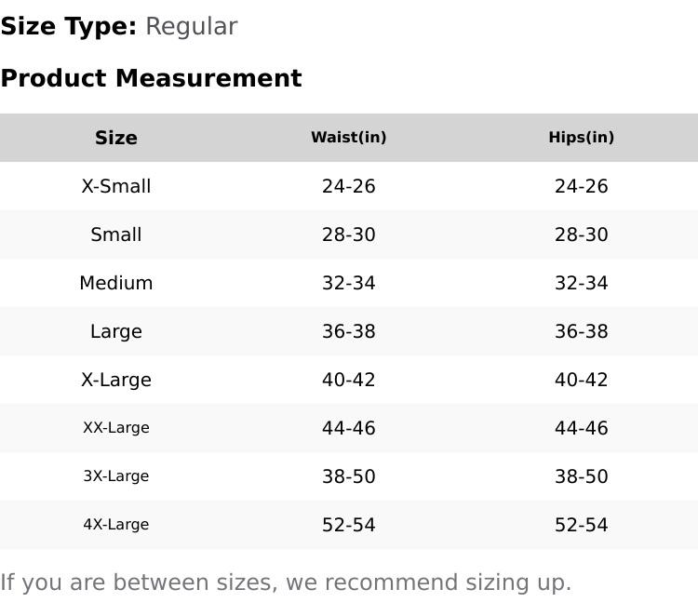Viewport: 698px width, 616px height.
Task: Select the X-Large size row label
Action: pos(116,380)
